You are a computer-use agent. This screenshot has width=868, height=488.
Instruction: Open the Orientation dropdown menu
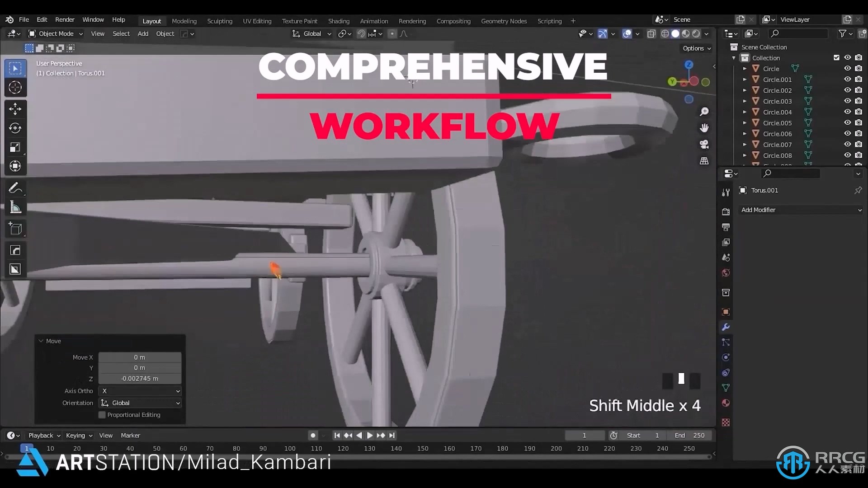click(x=140, y=403)
